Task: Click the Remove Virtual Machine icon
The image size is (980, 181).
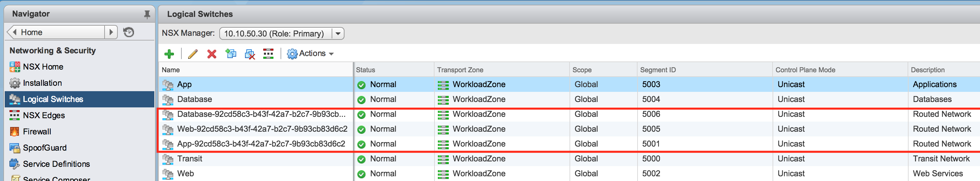Action: click(x=249, y=54)
